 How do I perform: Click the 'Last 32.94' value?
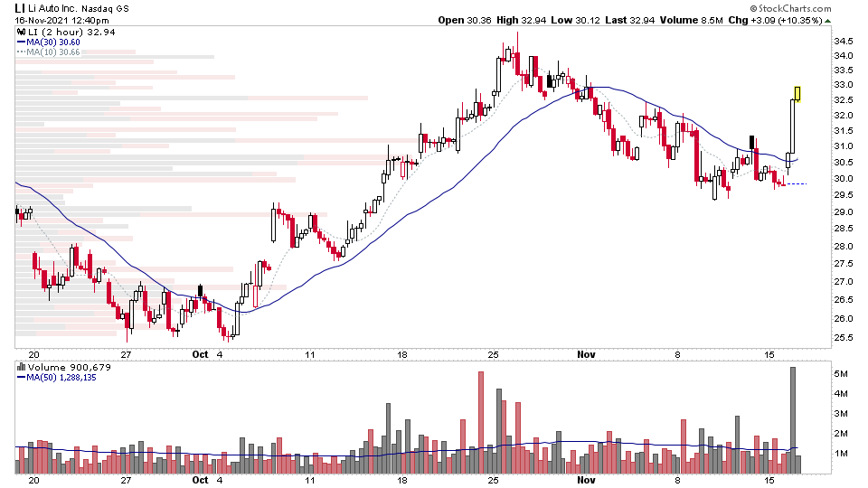pos(630,20)
